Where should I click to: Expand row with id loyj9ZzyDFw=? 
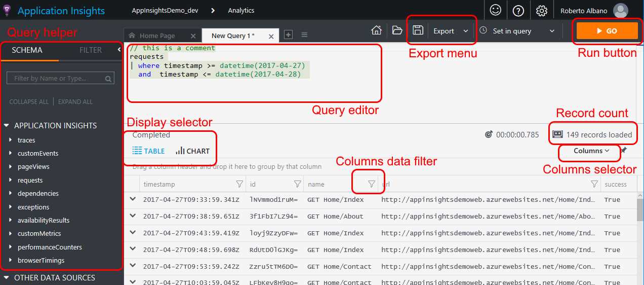tap(133, 233)
